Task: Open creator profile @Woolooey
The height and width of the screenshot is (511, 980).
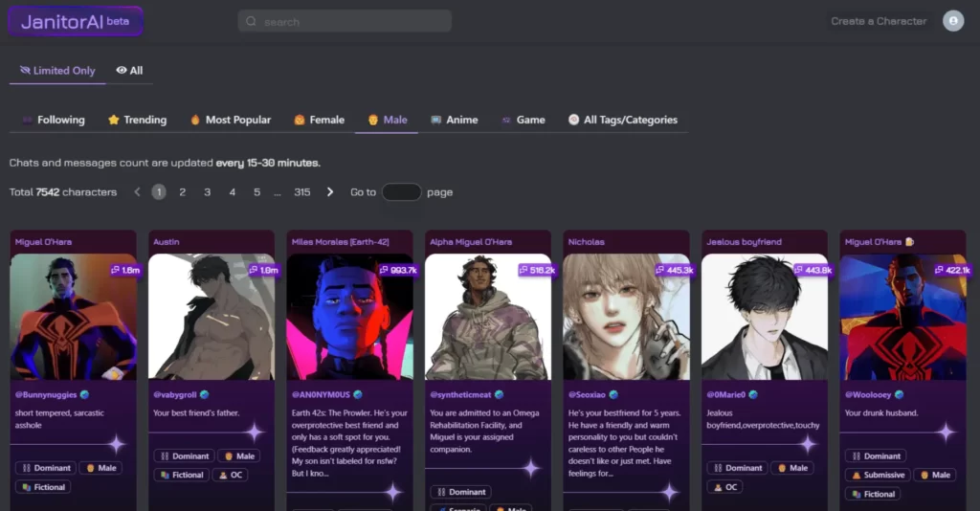Action: (868, 395)
